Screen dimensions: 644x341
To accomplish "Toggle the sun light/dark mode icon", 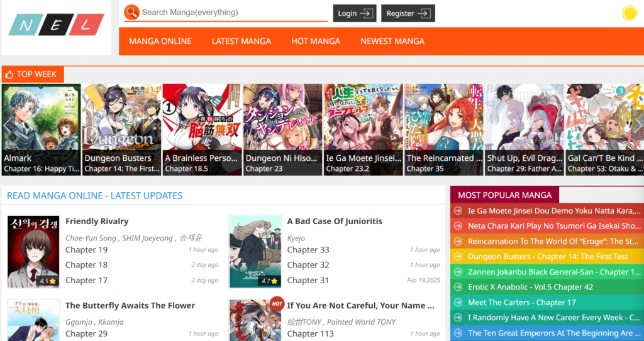I will [x=630, y=13].
